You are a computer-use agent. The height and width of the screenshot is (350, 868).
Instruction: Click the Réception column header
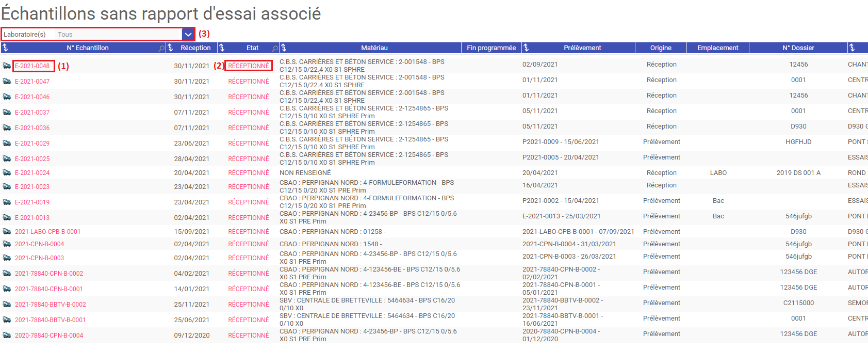(x=195, y=48)
